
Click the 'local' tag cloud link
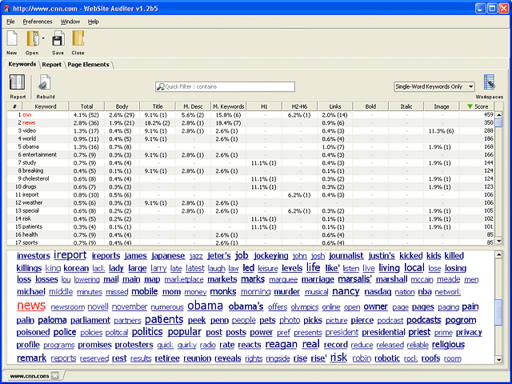coord(414,268)
